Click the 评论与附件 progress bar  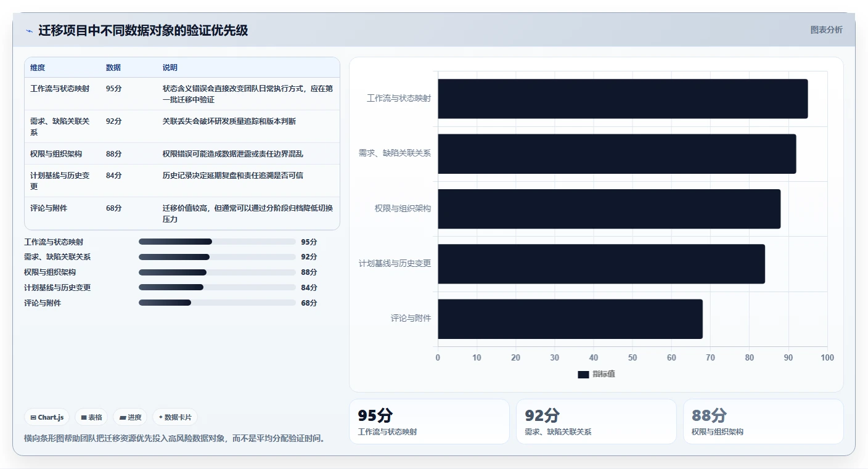[217, 303]
